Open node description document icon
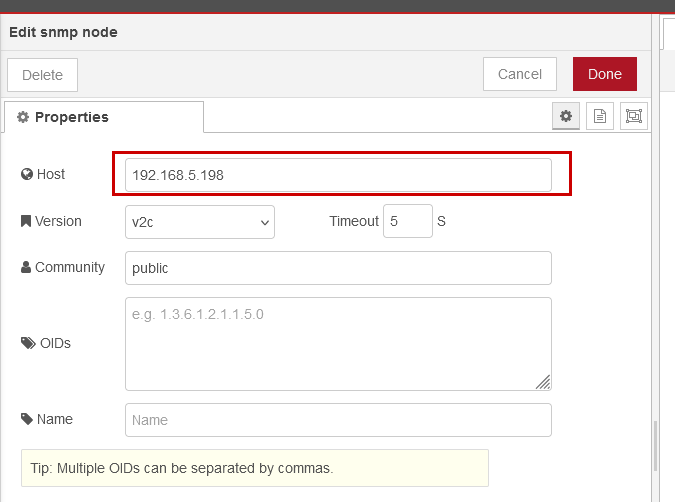The height and width of the screenshot is (502, 675). [600, 116]
